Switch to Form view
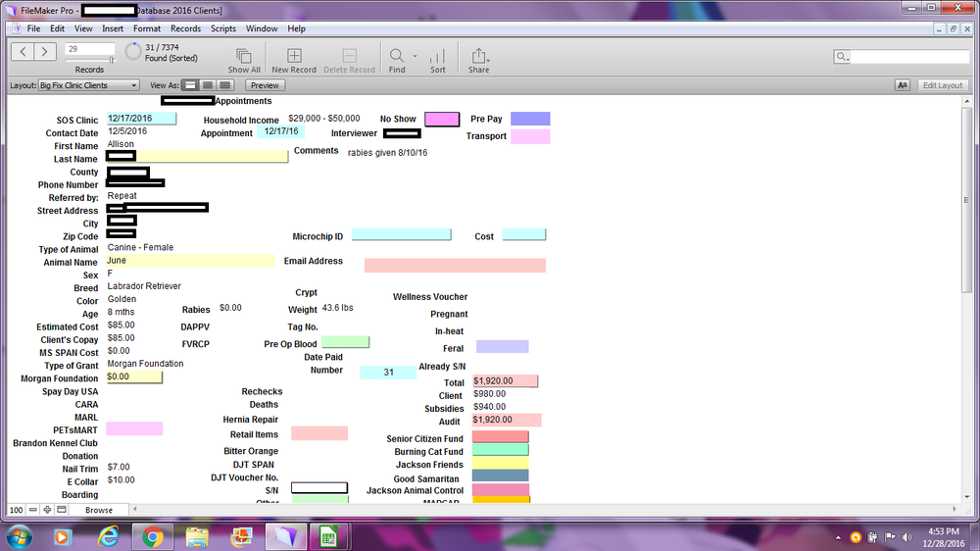This screenshot has height=551, width=980. [x=191, y=85]
